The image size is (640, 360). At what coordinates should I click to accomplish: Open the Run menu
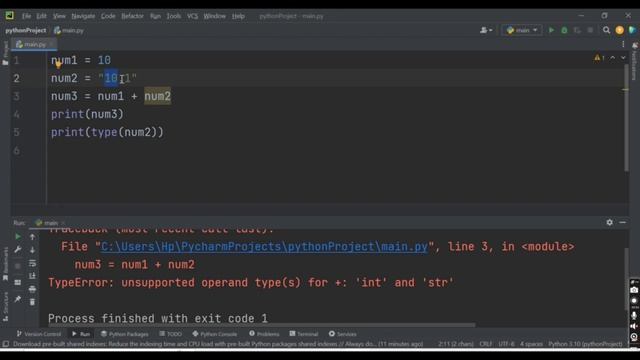coord(156,16)
